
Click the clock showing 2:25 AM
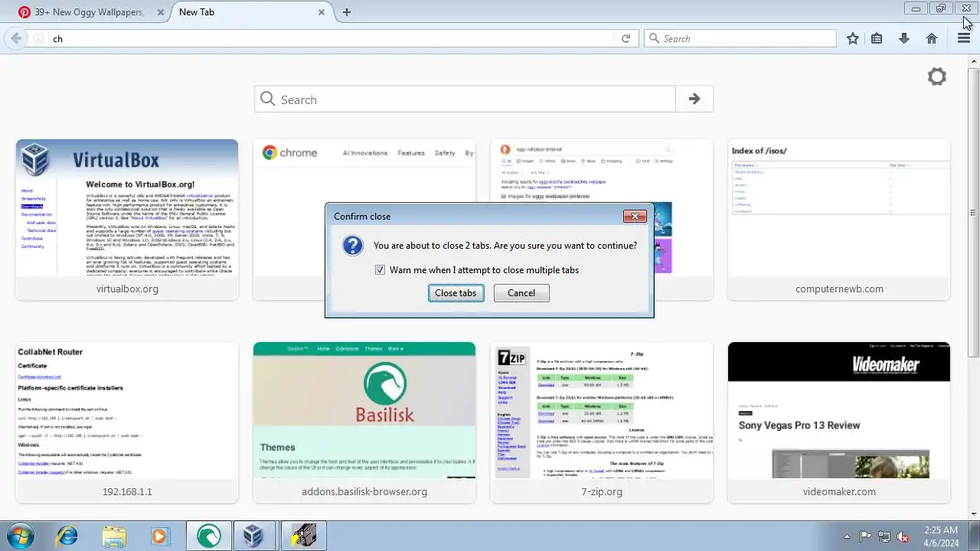[940, 536]
